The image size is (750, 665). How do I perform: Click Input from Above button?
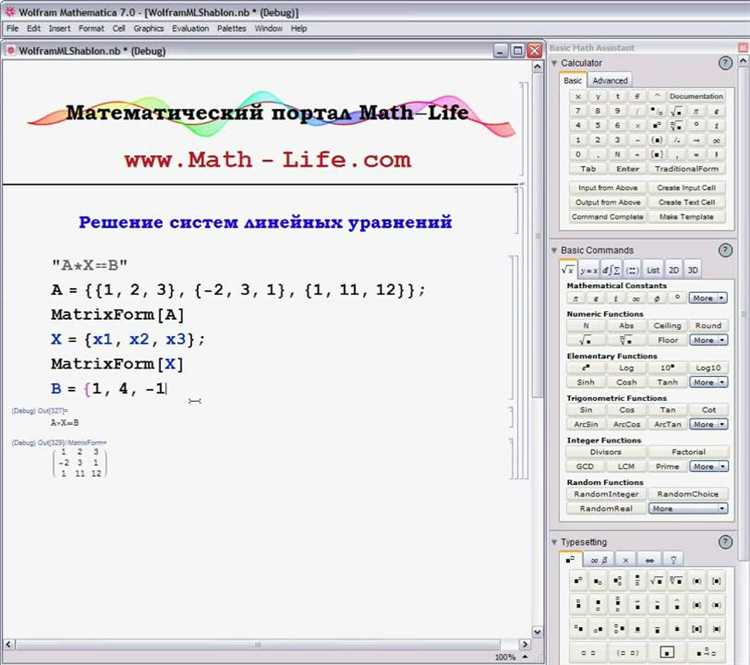607,188
